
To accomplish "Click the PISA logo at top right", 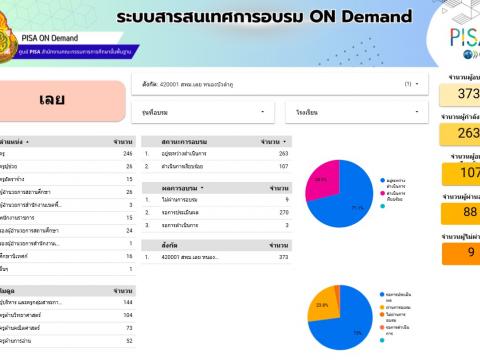I will point(464,42).
